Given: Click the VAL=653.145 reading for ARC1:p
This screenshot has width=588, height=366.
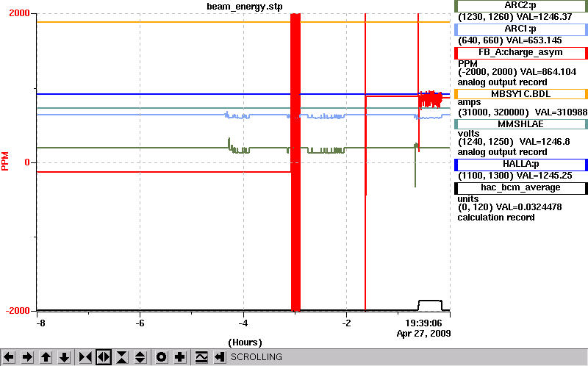Looking at the screenshot, I should pyautogui.click(x=534, y=40).
